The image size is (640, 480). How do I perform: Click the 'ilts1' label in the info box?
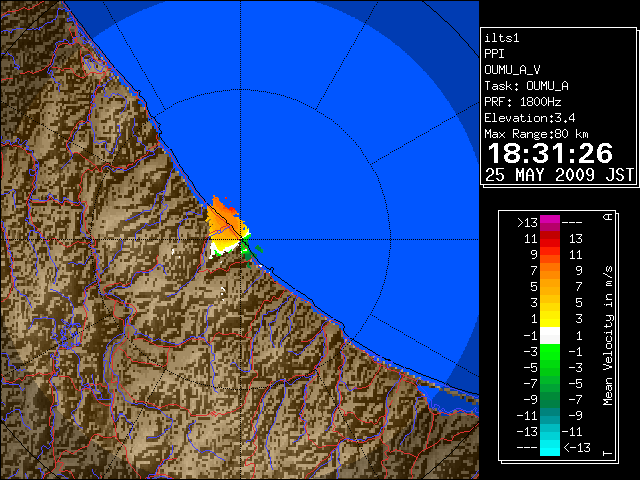coord(502,38)
